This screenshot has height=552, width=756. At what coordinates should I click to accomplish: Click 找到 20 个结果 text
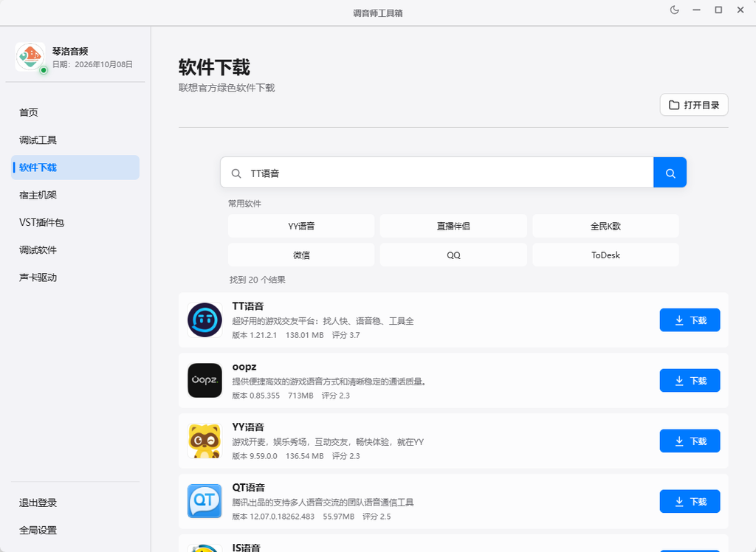click(258, 280)
